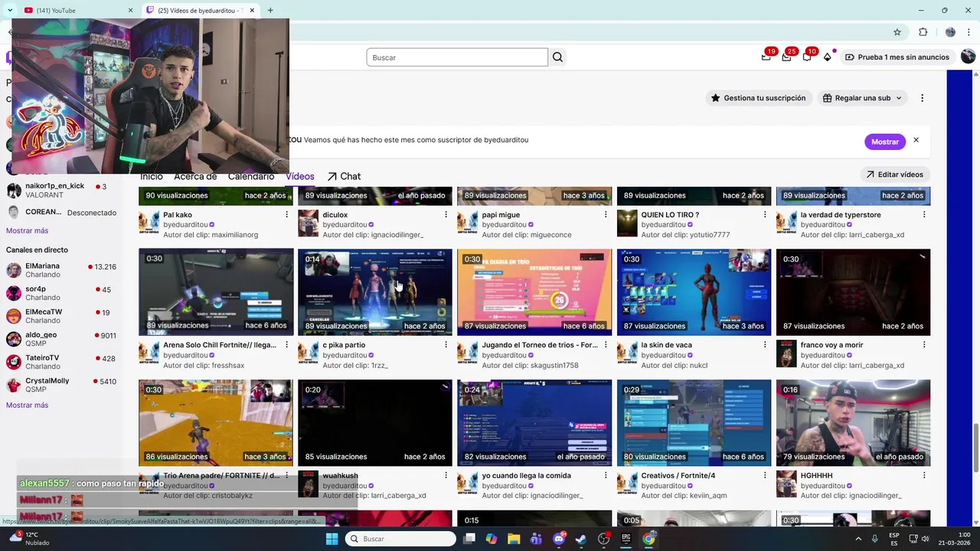Show hidden system tray icons chevron
The image size is (980, 551).
coord(857,539)
